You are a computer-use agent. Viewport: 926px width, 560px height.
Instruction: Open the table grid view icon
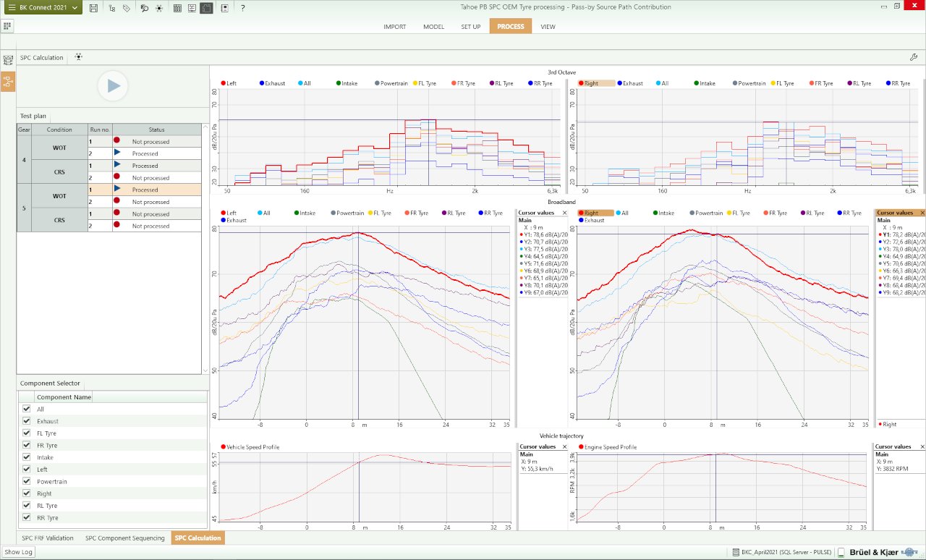point(178,8)
